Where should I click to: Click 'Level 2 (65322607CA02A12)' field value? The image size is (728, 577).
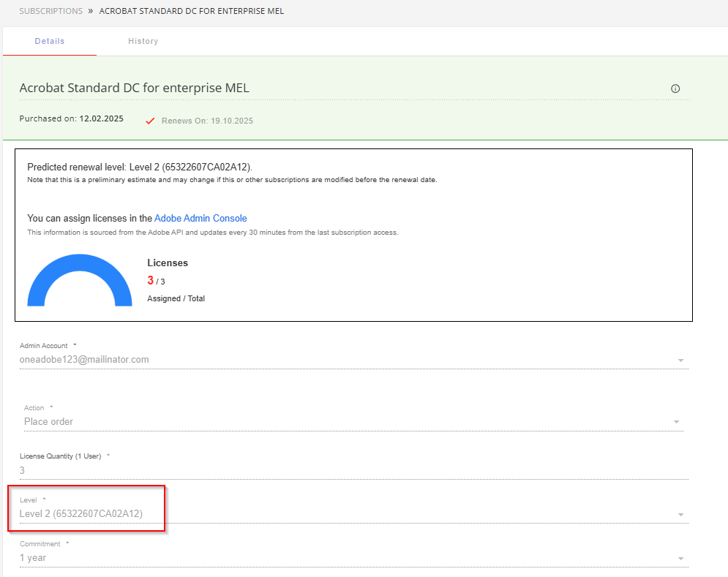click(80, 514)
